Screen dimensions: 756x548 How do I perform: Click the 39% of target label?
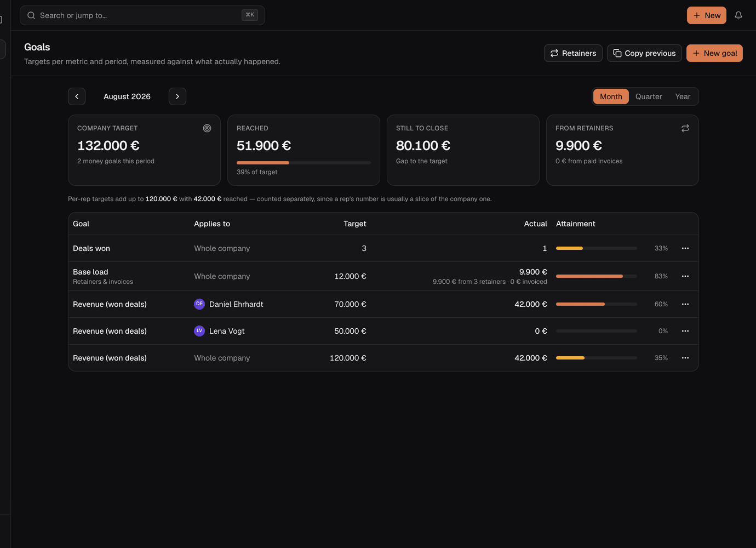pos(257,172)
